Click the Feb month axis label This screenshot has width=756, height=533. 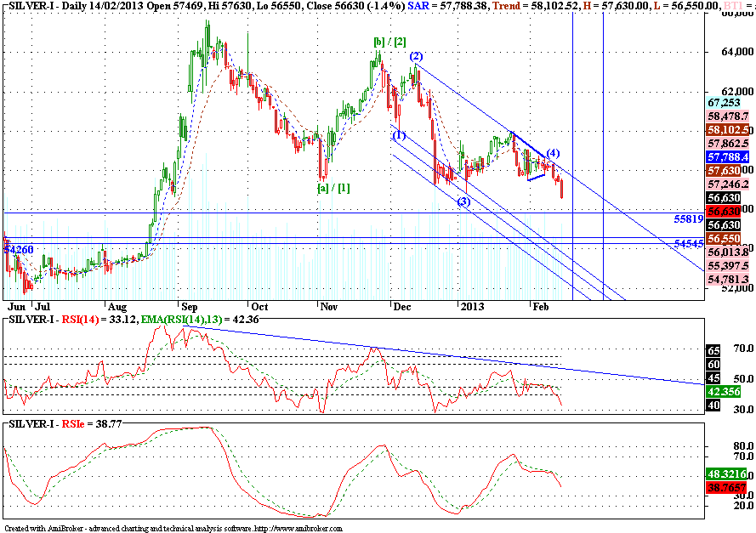point(541,307)
